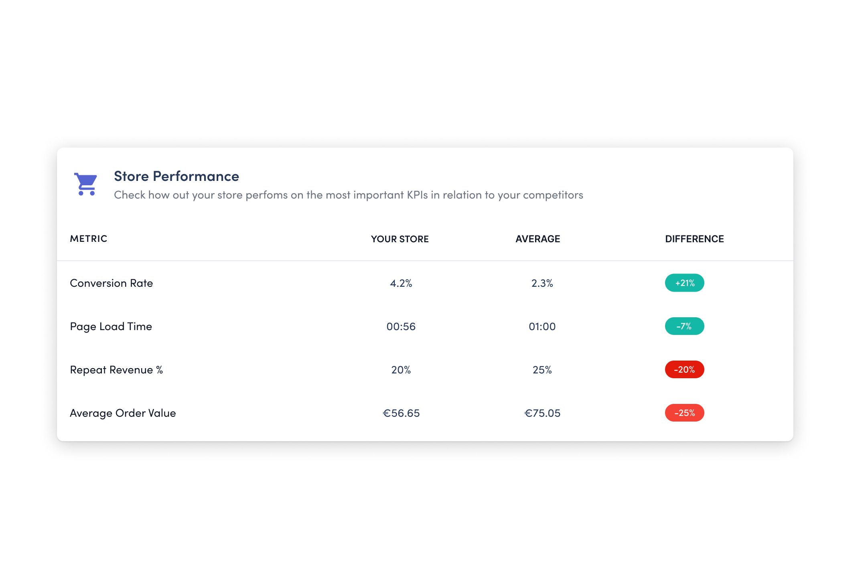Sort by the YOUR STORE column header

pos(400,239)
